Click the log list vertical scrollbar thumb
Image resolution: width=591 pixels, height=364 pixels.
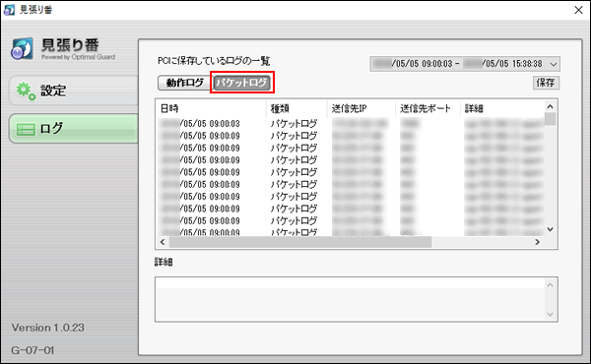(x=551, y=119)
